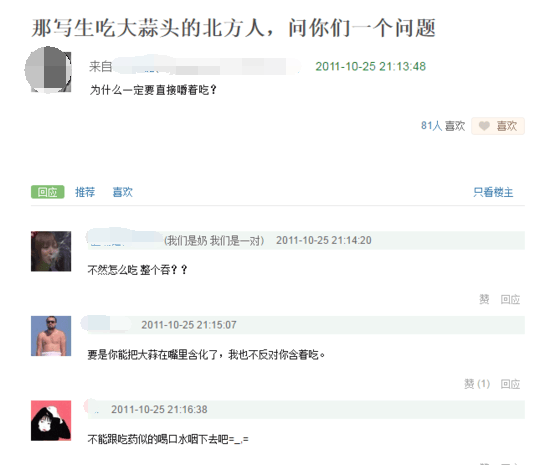Screen dimensions: 550x465
Task: Click first commenter's blurred username
Action: pos(125,238)
